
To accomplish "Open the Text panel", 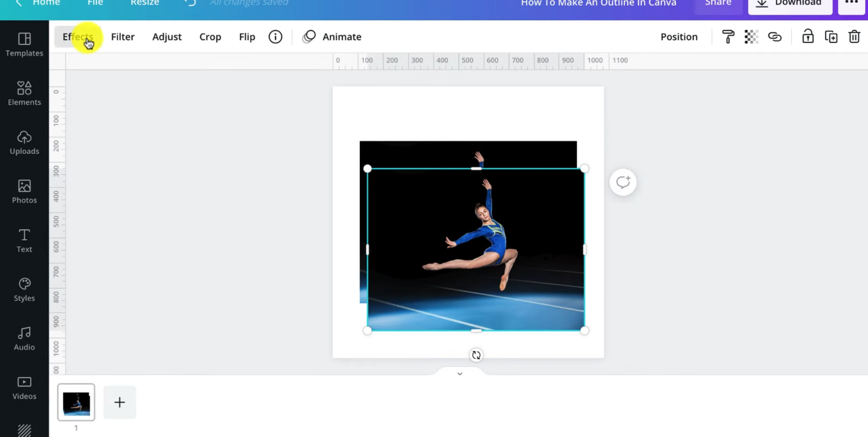I will pos(24,240).
